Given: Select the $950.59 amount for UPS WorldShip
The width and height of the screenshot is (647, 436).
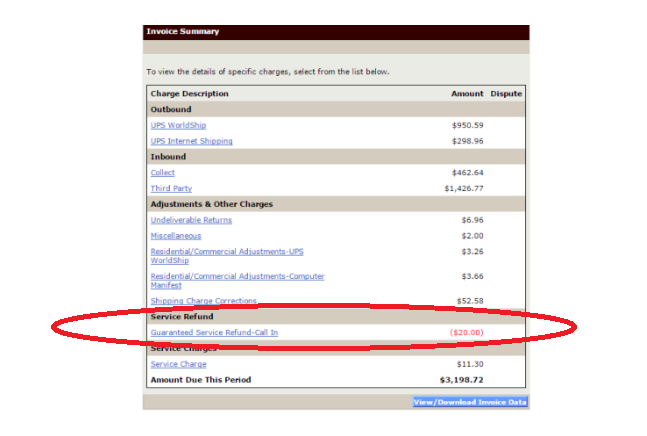Looking at the screenshot, I should point(468,125).
